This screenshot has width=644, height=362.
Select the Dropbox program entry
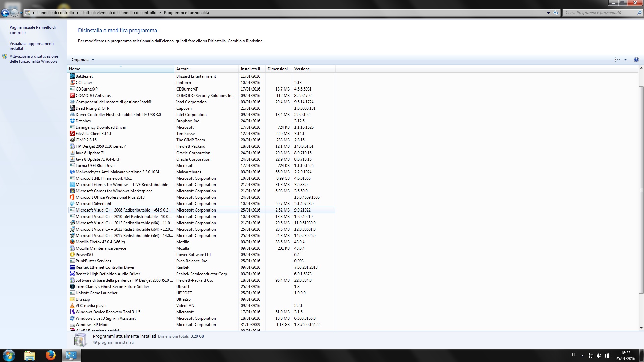[x=83, y=121]
